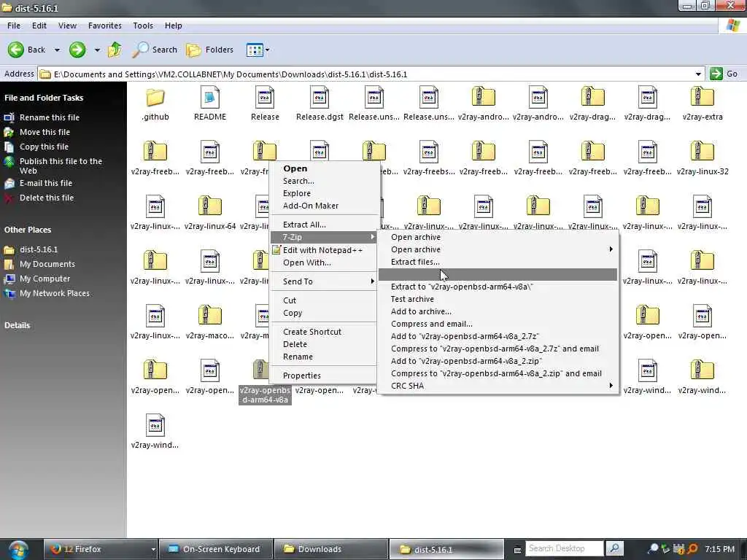The image size is (747, 560).
Task: Open My Computer in Other Places
Action: [44, 279]
